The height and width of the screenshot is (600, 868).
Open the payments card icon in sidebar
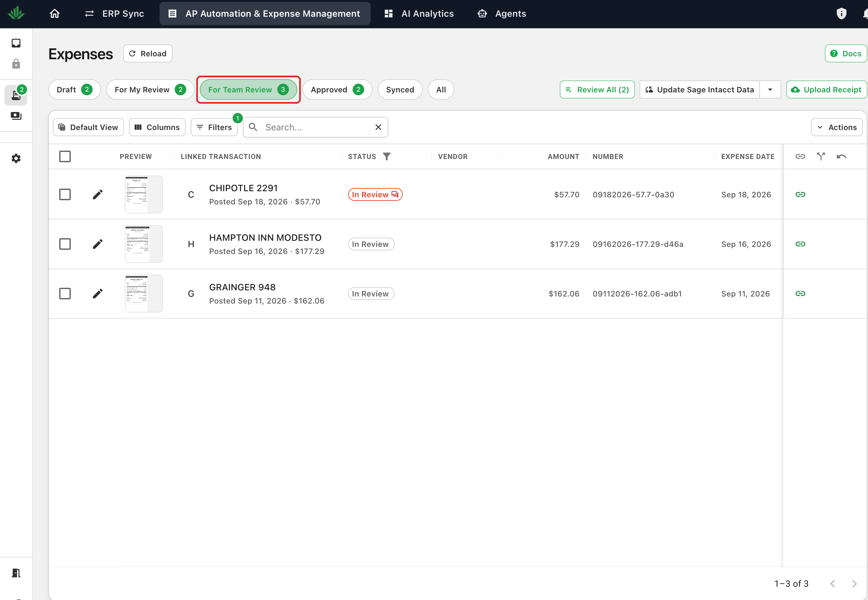pos(16,116)
